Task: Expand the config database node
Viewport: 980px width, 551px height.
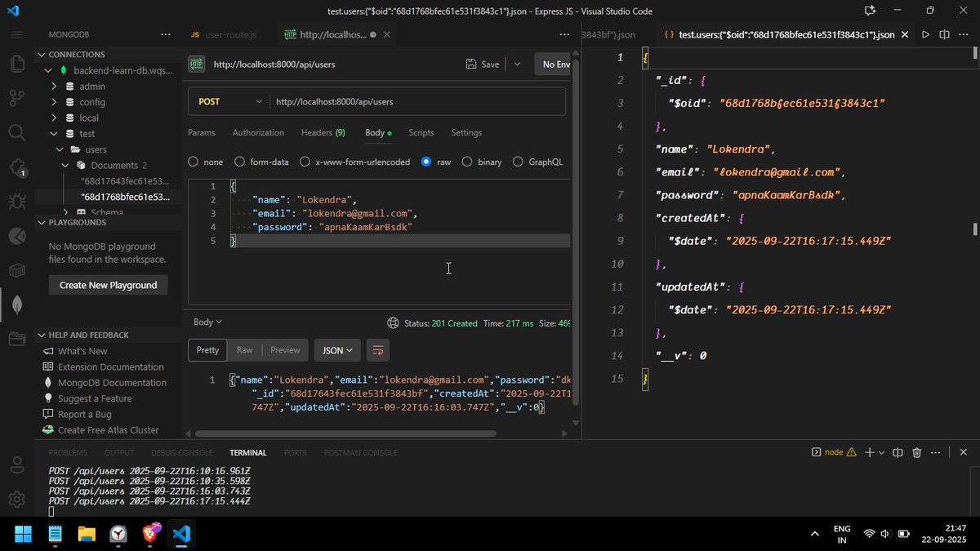Action: 54,102
